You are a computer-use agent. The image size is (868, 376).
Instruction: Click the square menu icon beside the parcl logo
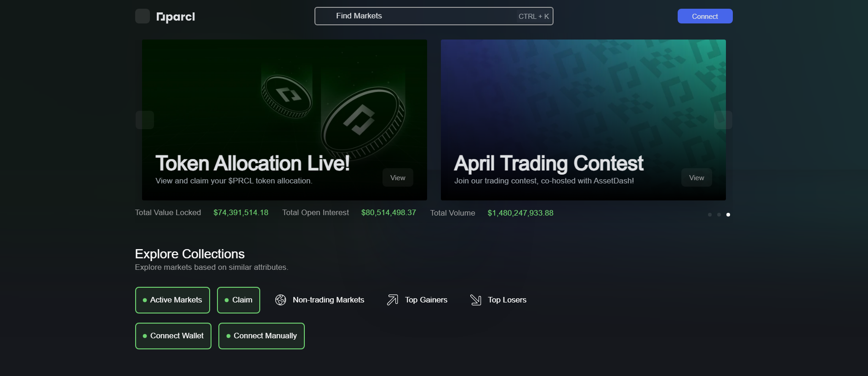(x=143, y=16)
